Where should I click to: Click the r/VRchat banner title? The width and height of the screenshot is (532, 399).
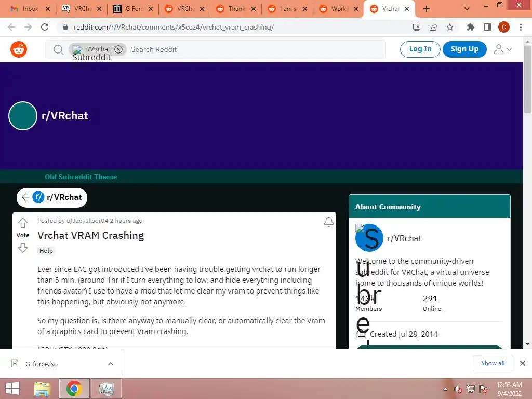point(64,116)
